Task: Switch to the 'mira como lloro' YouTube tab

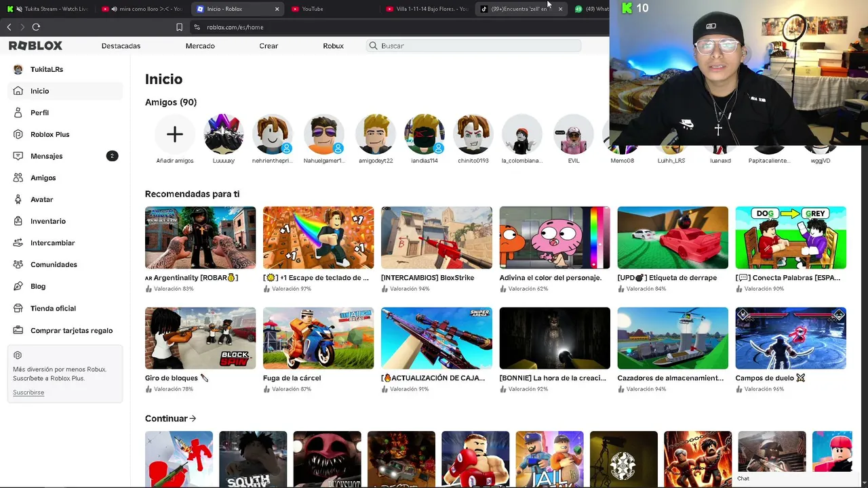Action: coord(142,9)
